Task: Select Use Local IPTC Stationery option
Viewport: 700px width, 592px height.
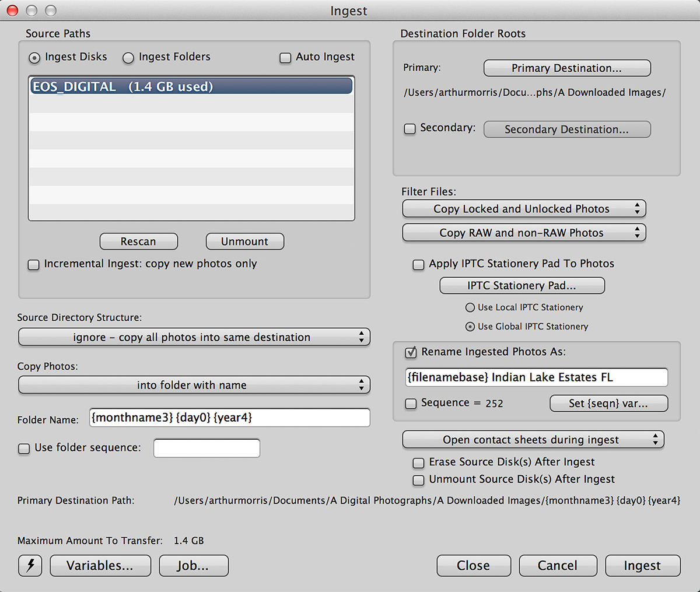Action: (x=470, y=307)
